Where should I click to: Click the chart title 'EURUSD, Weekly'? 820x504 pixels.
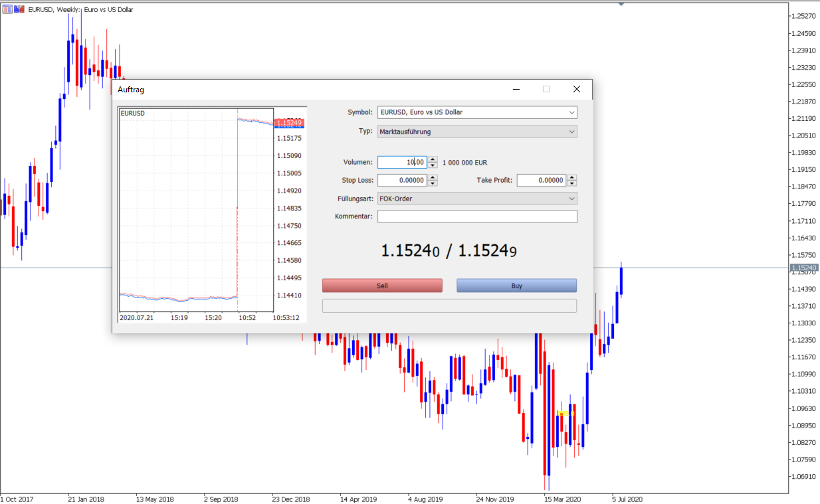(x=55, y=9)
